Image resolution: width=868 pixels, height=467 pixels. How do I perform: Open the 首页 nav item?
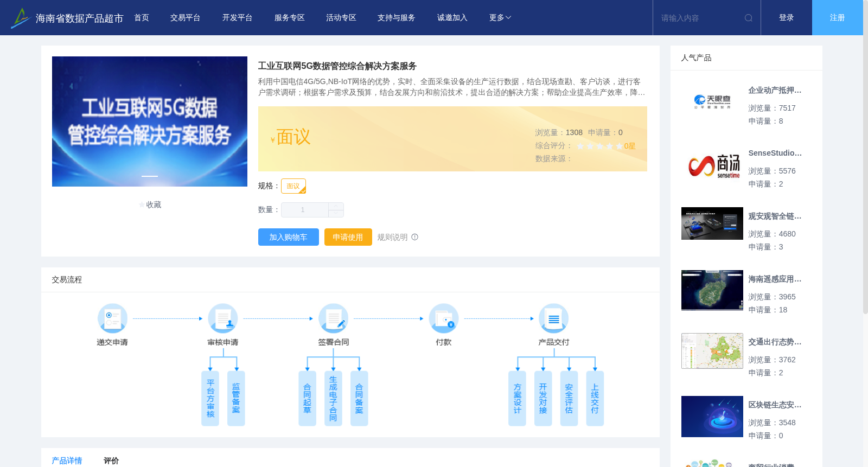[142, 18]
